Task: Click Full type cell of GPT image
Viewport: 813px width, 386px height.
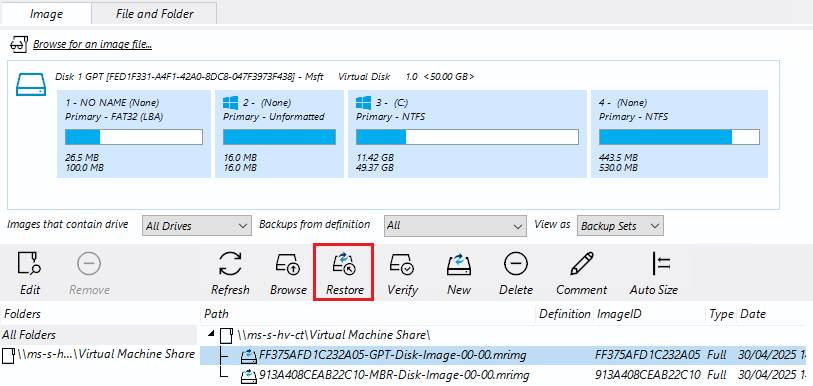Action: [x=717, y=356]
